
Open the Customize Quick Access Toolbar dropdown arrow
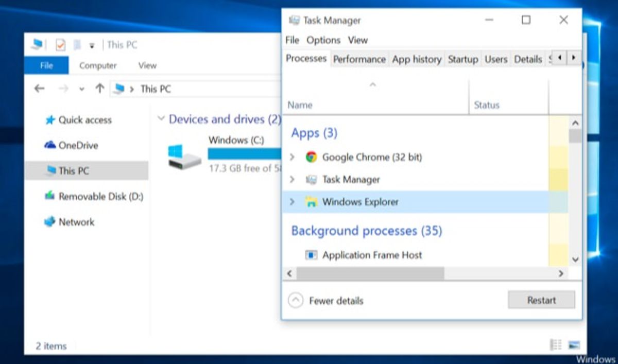92,45
